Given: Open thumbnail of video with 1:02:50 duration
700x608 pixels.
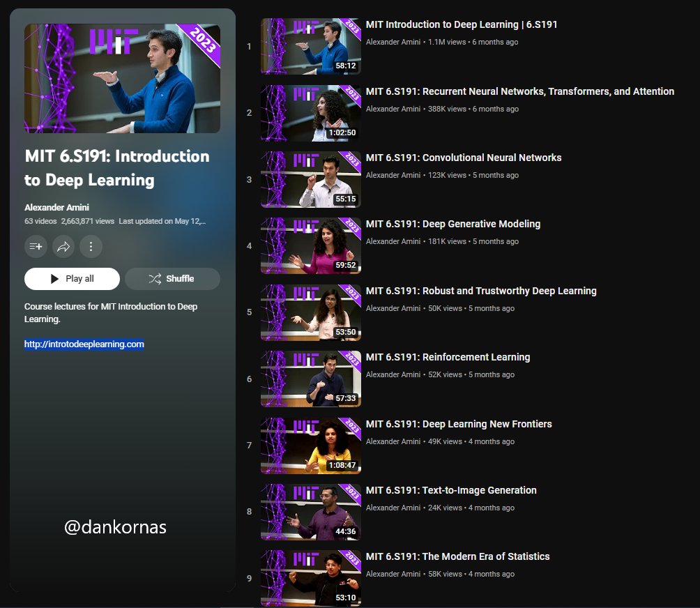Looking at the screenshot, I should click(311, 113).
